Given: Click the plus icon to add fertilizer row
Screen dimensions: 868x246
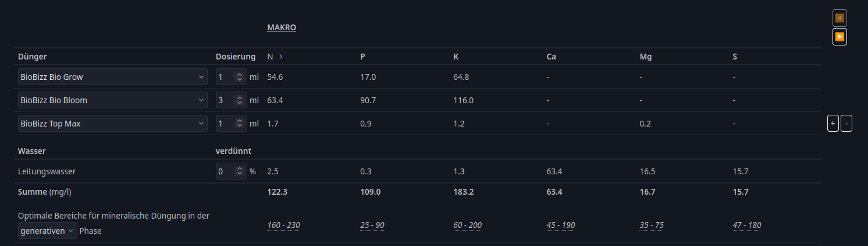Looking at the screenshot, I should [x=833, y=124].
